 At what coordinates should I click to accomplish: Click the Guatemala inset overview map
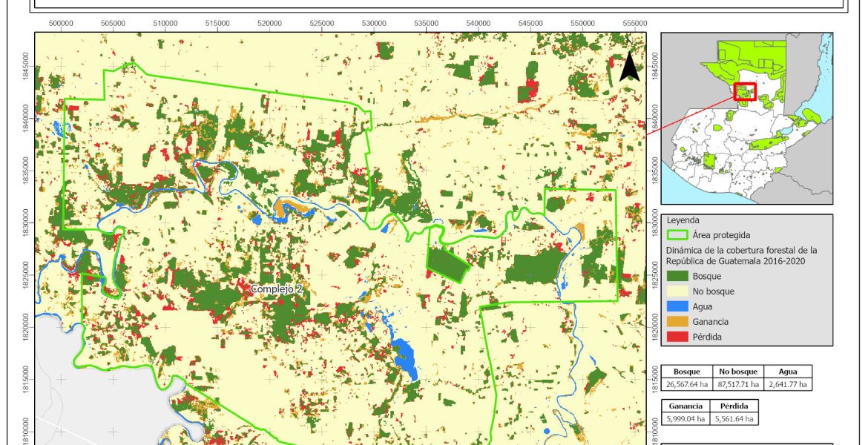[746, 118]
